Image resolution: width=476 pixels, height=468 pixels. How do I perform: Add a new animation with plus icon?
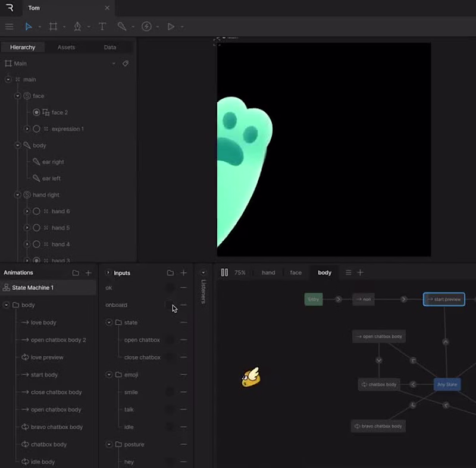(88, 273)
